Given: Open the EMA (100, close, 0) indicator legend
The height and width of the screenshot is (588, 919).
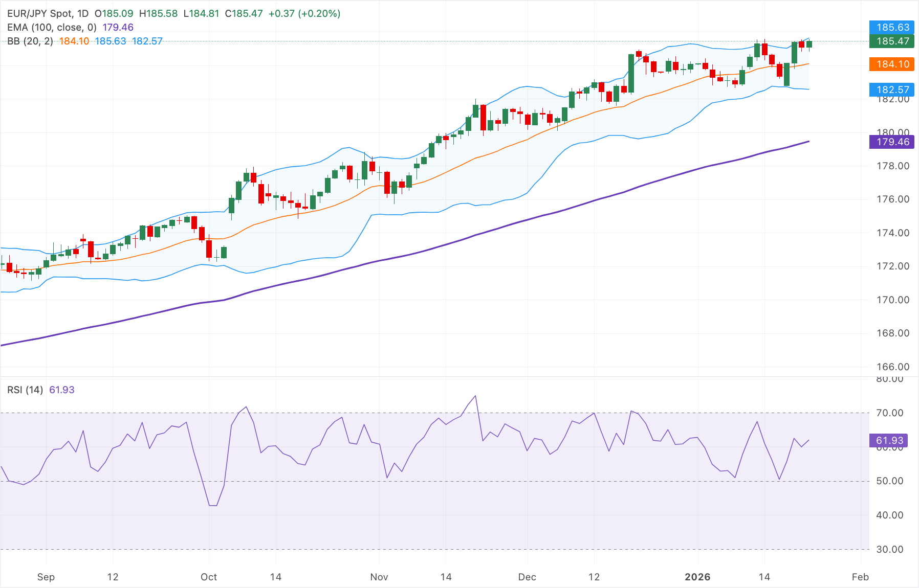Looking at the screenshot, I should [x=51, y=28].
